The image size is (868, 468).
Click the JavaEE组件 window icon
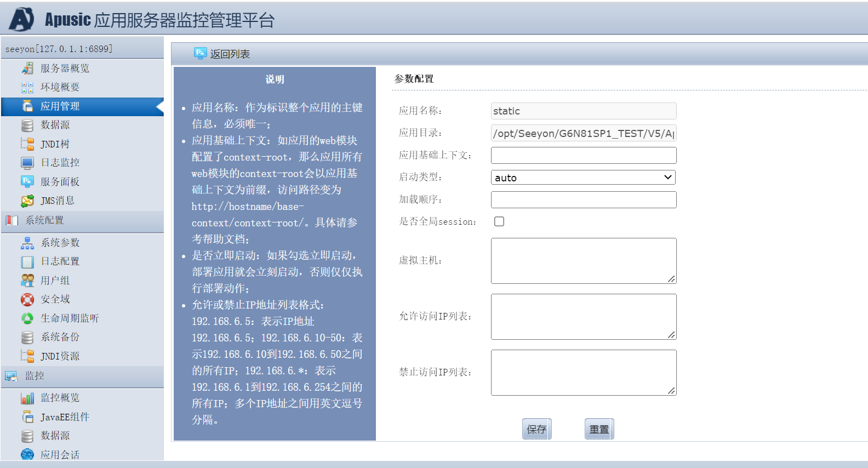pyautogui.click(x=27, y=417)
